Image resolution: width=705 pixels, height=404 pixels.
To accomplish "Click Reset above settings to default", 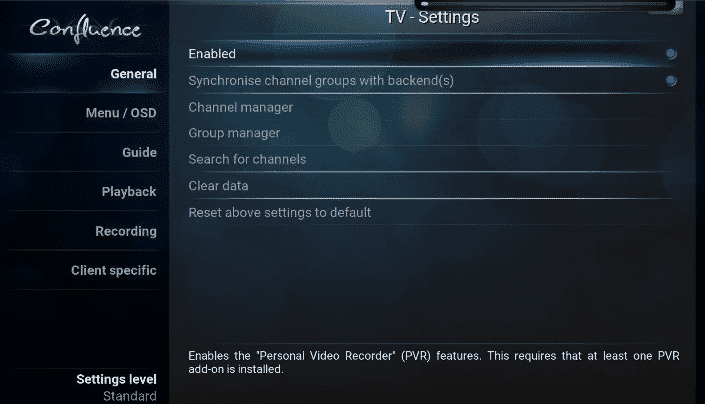I will (x=432, y=212).
